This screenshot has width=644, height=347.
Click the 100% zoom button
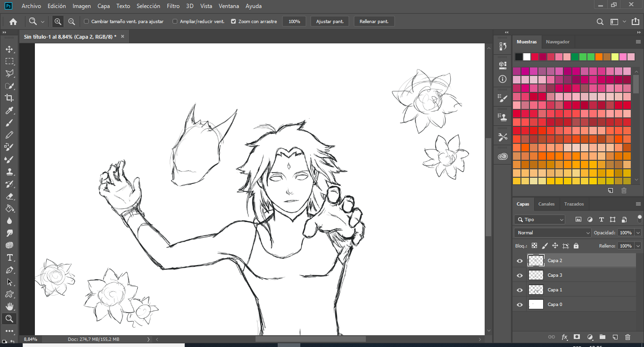click(x=294, y=22)
